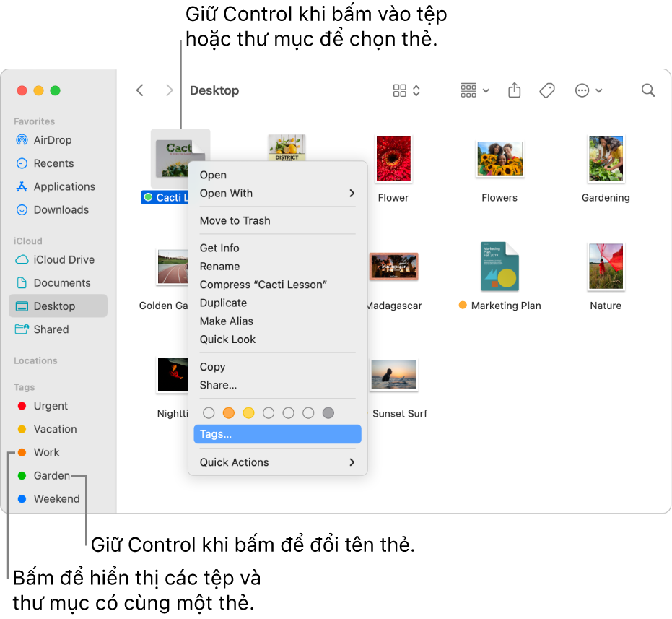
Task: Select the Madagascar file thumbnail
Action: (393, 267)
